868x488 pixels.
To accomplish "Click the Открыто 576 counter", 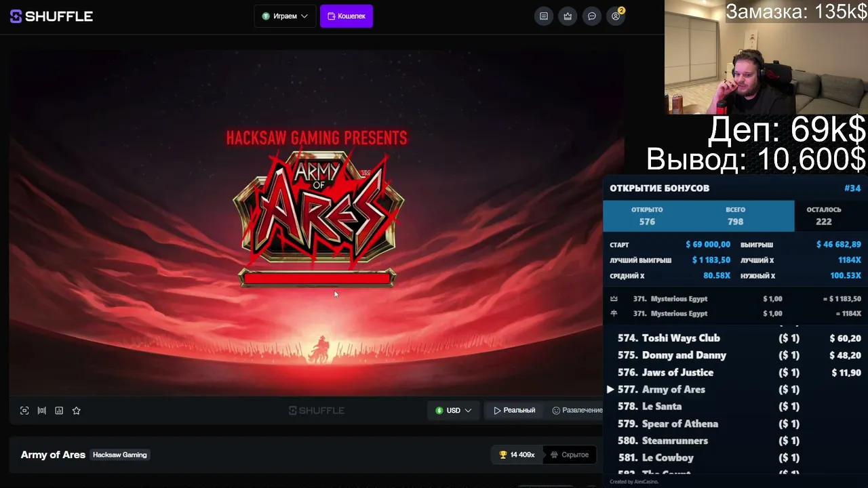I will (x=647, y=216).
